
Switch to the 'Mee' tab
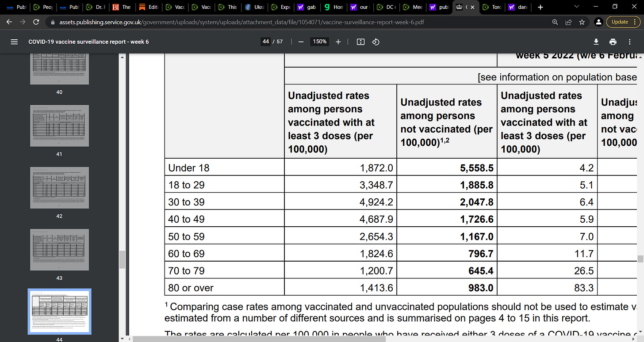click(412, 7)
